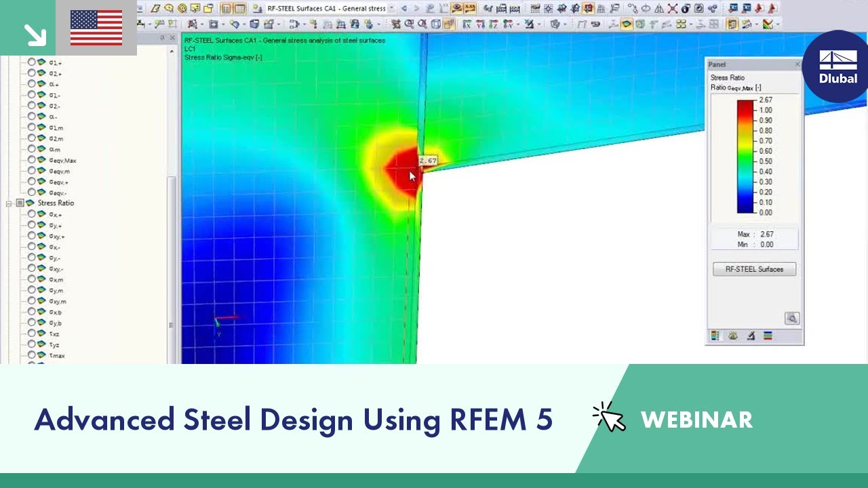Toggle the Stress Ratio group checkbox
The width and height of the screenshot is (868, 488).
[20, 203]
